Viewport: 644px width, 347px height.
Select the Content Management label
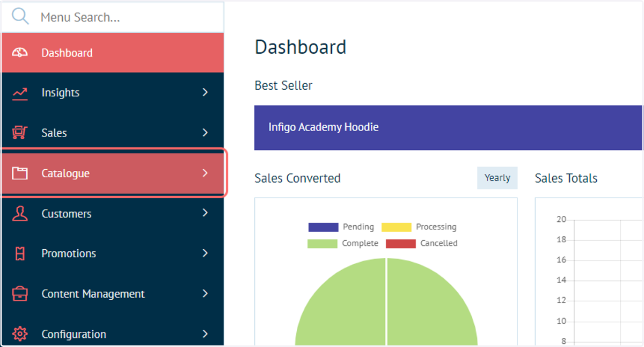(93, 294)
